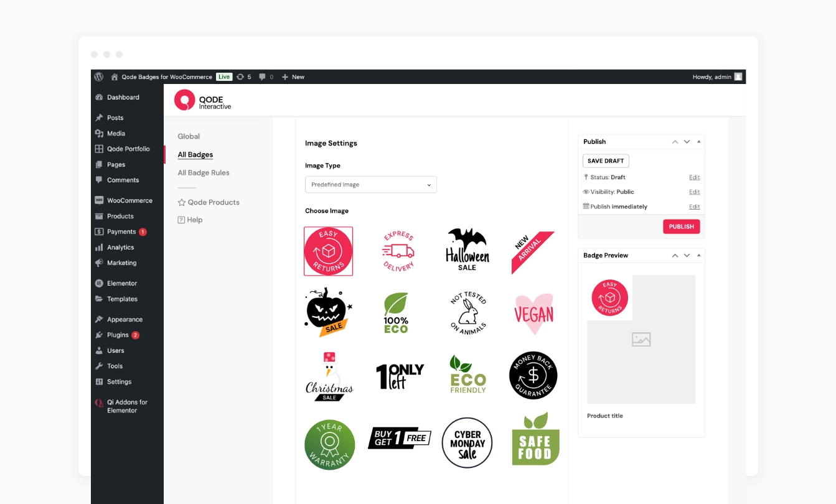The image size is (836, 504).
Task: Choose the pumpkin Sale badge
Action: pyautogui.click(x=329, y=312)
